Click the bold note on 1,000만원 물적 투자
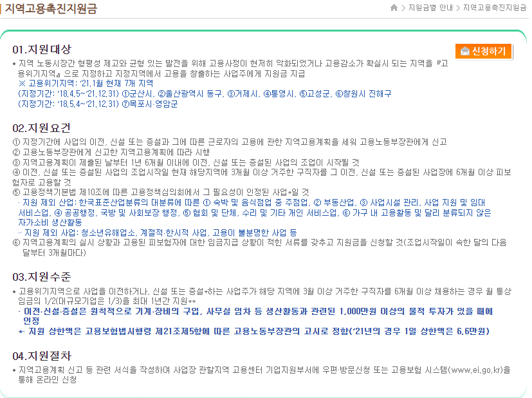Image resolution: width=532 pixels, height=398 pixels. click(x=255, y=316)
